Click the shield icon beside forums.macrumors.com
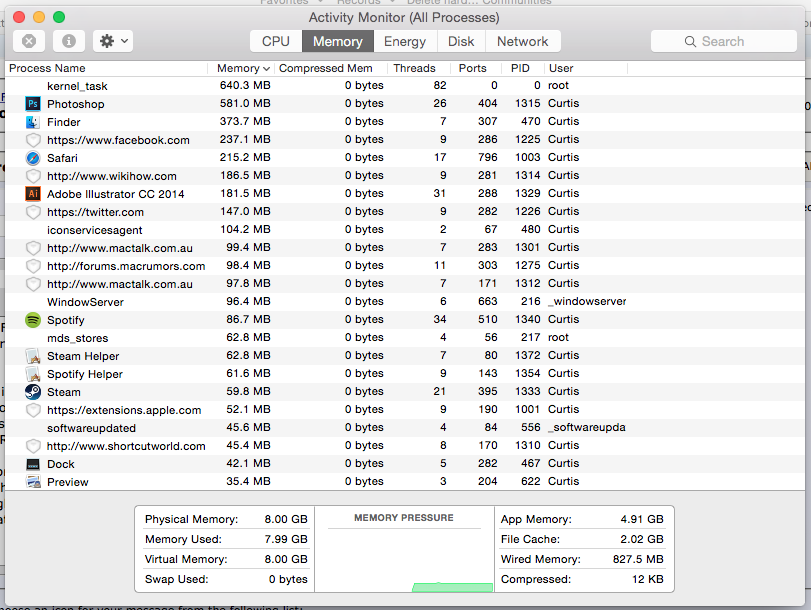The image size is (811, 610). [33, 266]
